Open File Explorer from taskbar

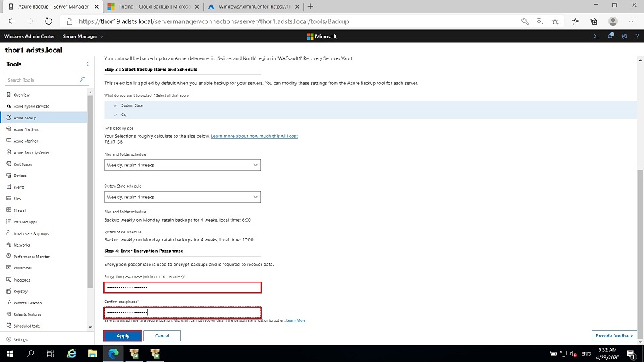(x=93, y=354)
